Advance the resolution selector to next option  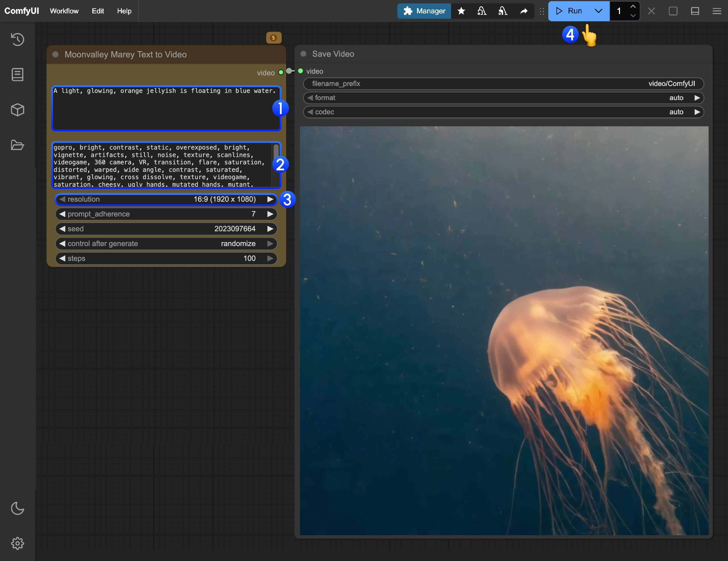coord(270,199)
